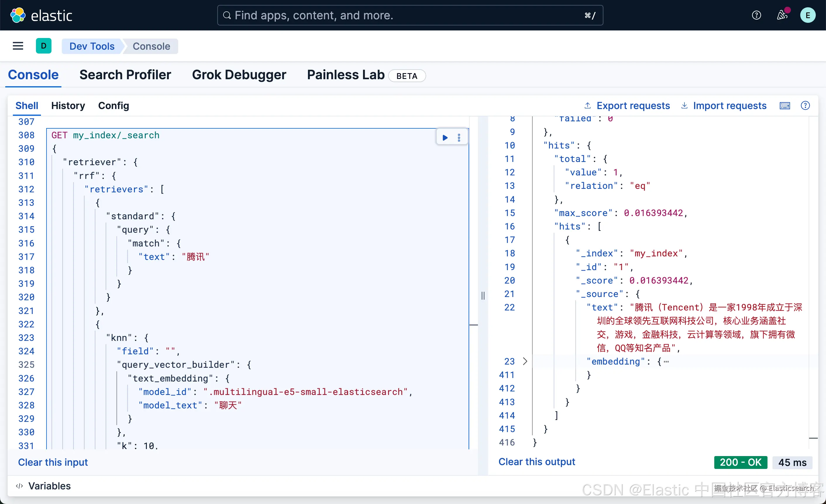
Task: Open the newsfeed notifications icon
Action: click(x=782, y=15)
